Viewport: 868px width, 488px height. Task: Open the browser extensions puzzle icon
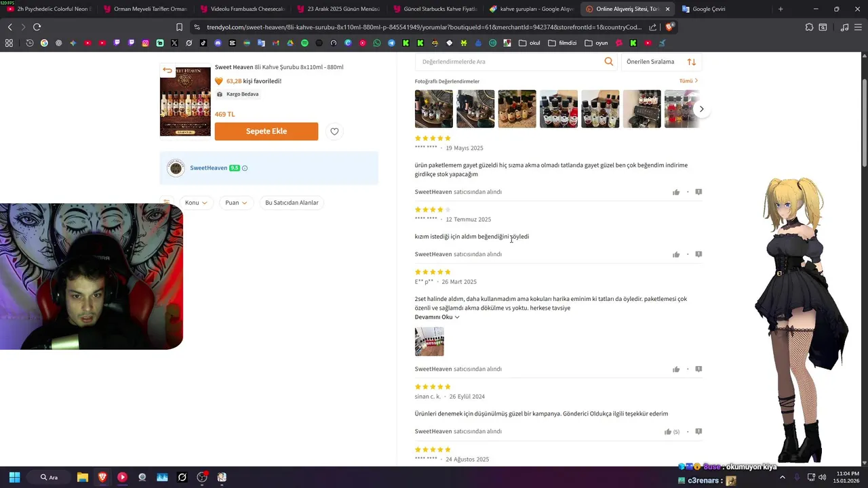[x=809, y=27]
